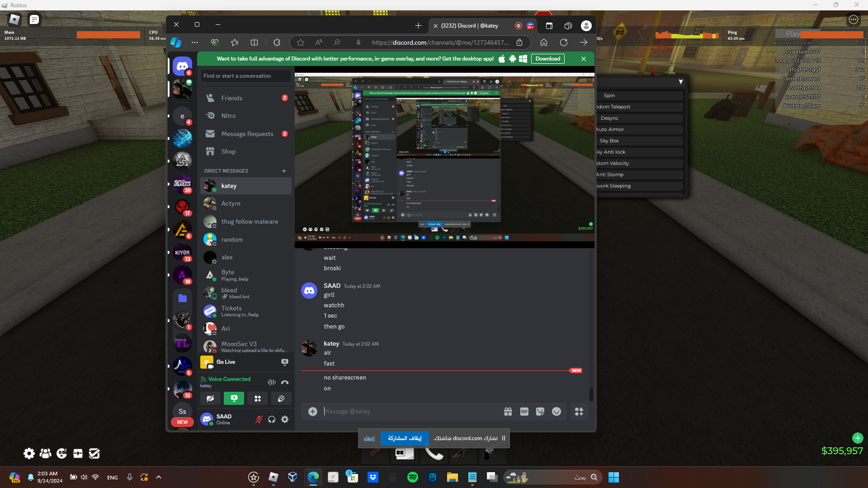This screenshot has height=488, width=868.
Task: Open Discord user settings gear
Action: (x=285, y=419)
